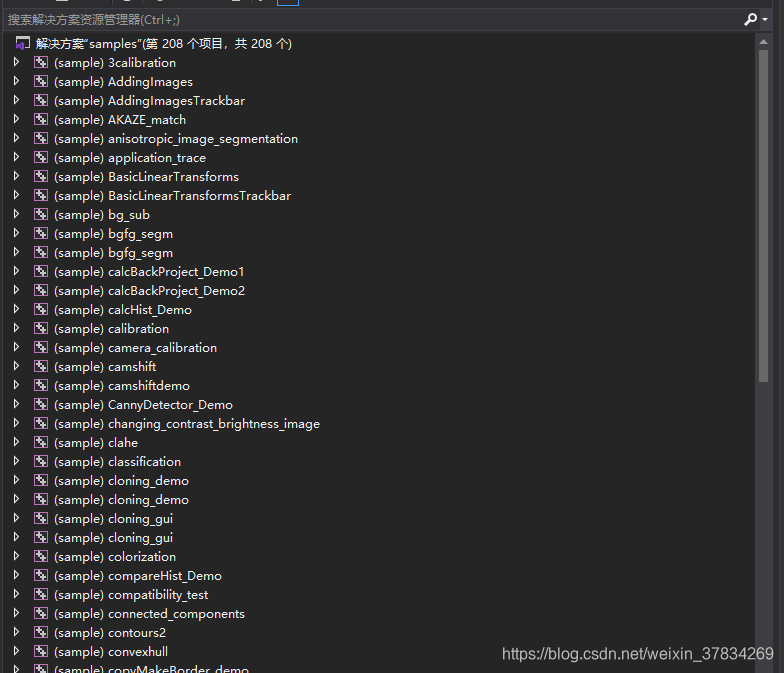Click the project icon for changing_contrast_brightness_image
Viewport: 784px width, 673px height.
(x=41, y=424)
